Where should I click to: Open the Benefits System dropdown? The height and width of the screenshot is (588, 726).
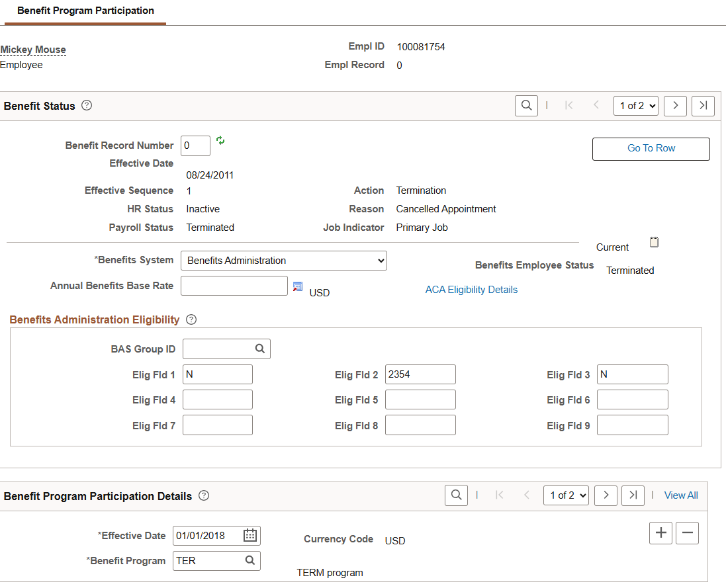click(x=283, y=261)
